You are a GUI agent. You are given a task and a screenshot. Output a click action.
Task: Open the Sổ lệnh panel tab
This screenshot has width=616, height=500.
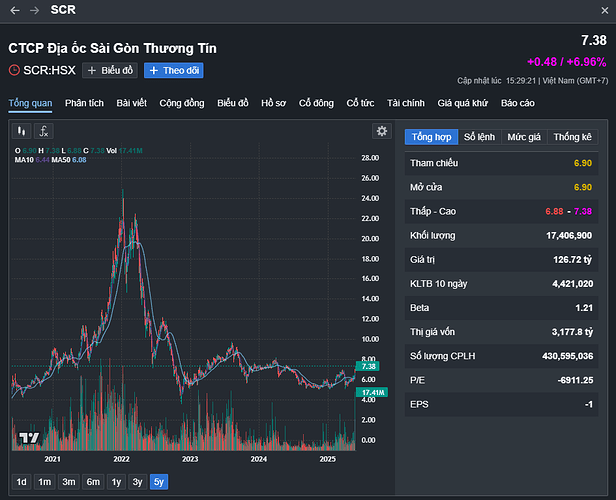tap(479, 137)
